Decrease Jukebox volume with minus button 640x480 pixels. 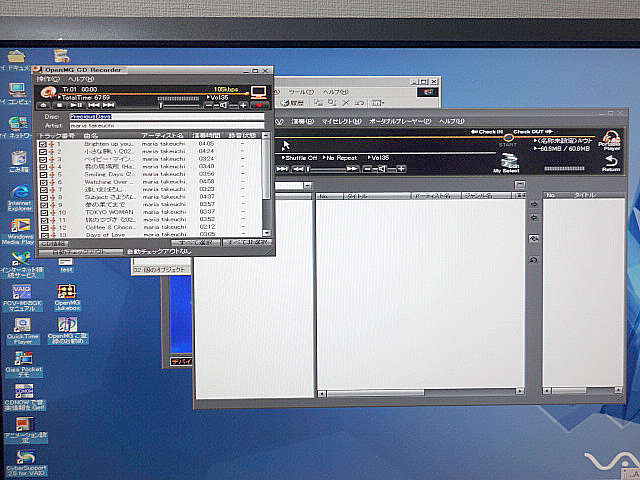367,169
